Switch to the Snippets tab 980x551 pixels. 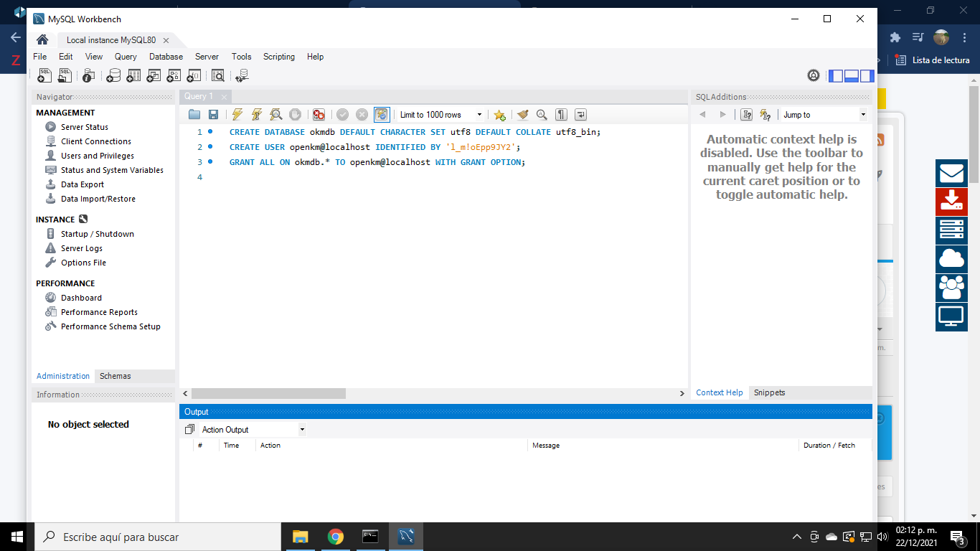coord(769,392)
